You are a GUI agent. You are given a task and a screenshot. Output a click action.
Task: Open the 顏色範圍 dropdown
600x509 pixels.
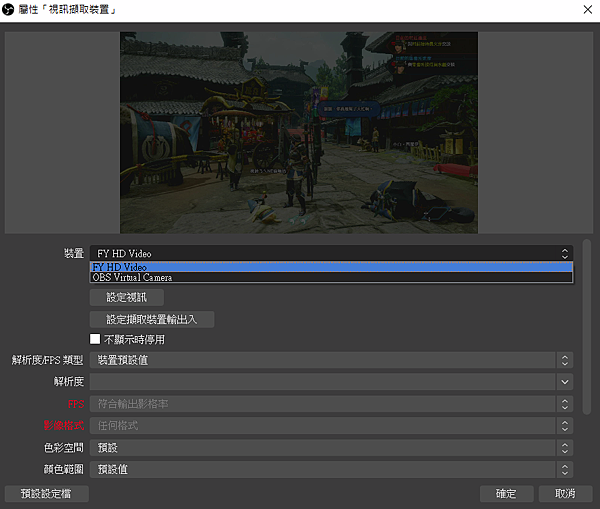tap(331, 469)
